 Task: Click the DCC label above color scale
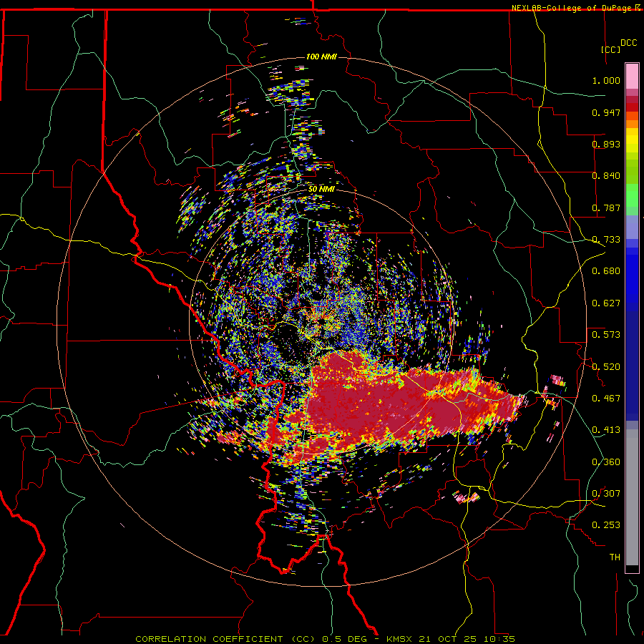click(x=628, y=43)
